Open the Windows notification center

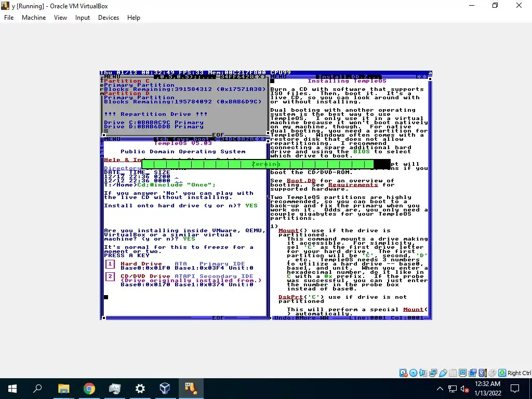pyautogui.click(x=515, y=389)
